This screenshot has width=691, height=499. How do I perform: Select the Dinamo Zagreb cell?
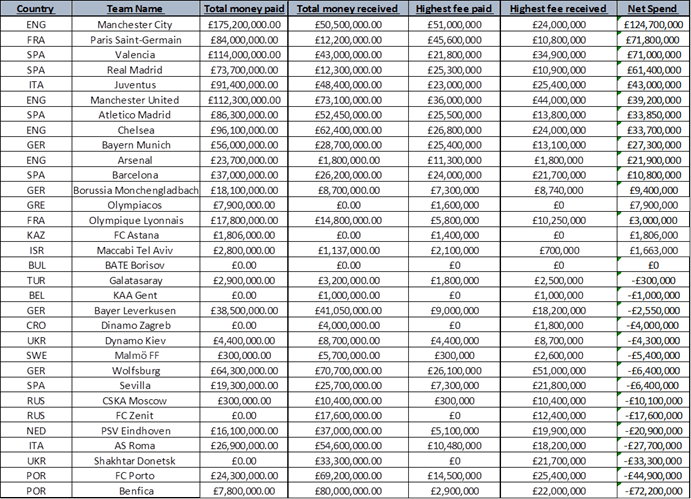(135, 325)
